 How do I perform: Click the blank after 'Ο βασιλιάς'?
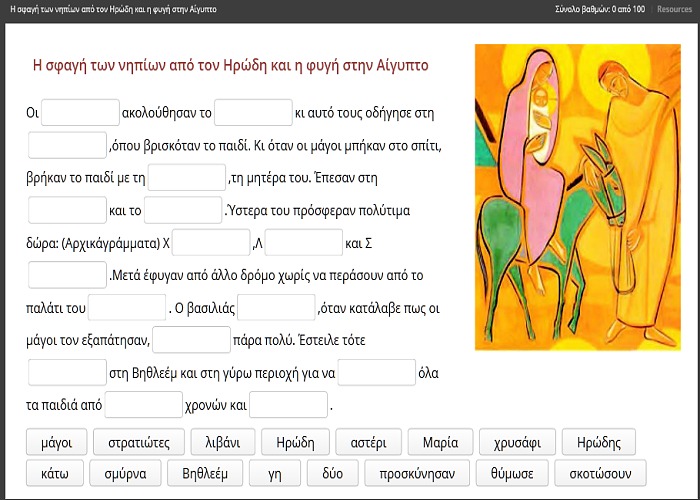(276, 307)
